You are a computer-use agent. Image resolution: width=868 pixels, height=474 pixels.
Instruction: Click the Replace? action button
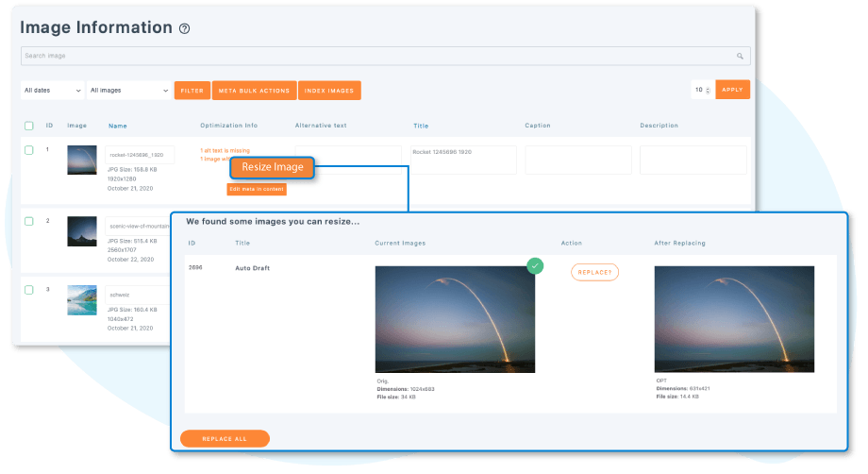click(594, 272)
